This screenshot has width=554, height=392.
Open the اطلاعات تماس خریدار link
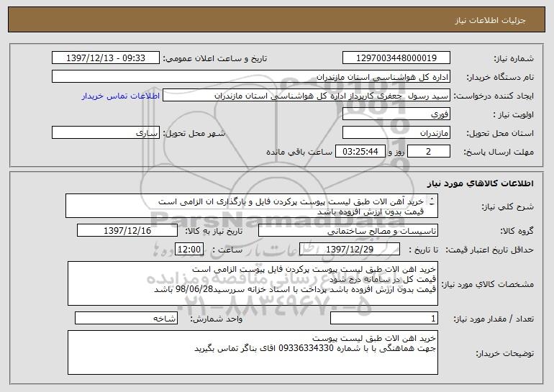pyautogui.click(x=121, y=96)
